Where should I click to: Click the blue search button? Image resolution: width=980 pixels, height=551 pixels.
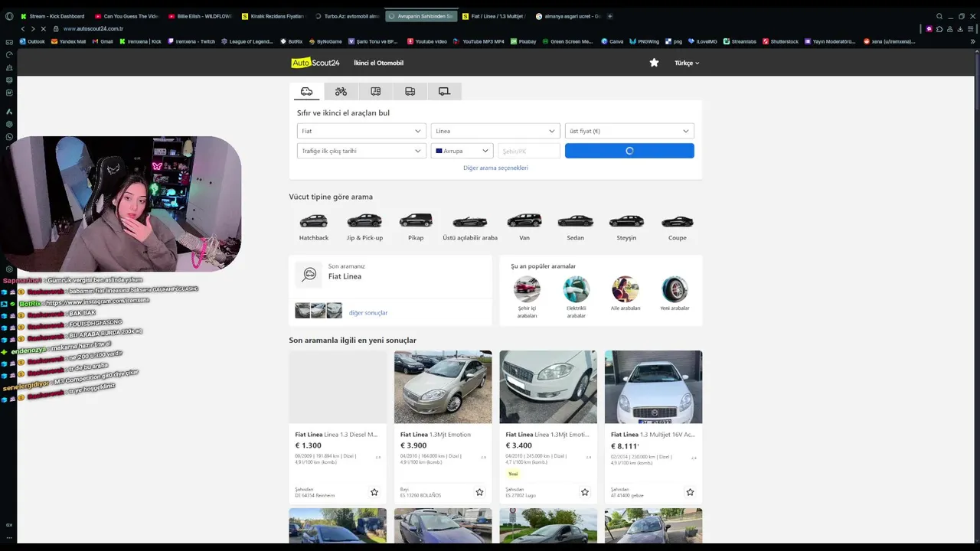point(629,151)
